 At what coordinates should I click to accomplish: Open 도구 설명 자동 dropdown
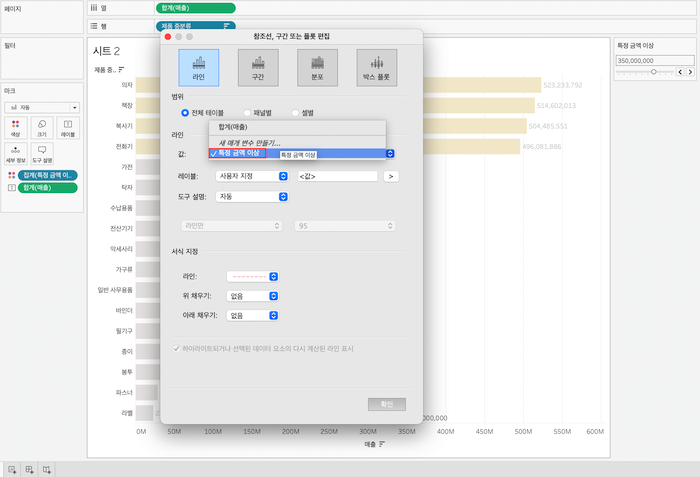(252, 197)
